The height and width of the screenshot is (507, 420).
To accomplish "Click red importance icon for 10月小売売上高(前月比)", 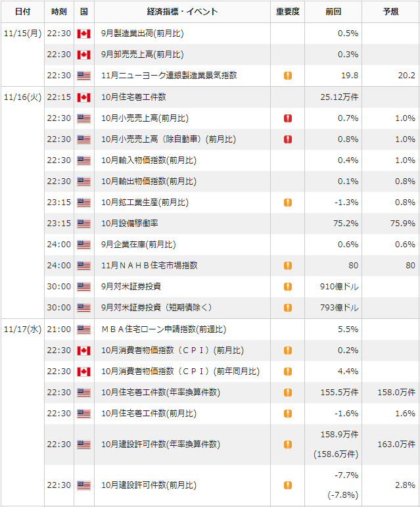I will click(287, 118).
